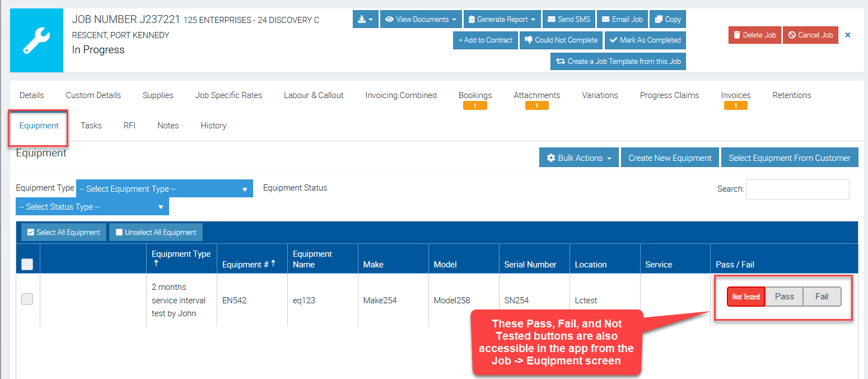Toggle the header select-all checkbox
868x379 pixels.
[x=27, y=264]
